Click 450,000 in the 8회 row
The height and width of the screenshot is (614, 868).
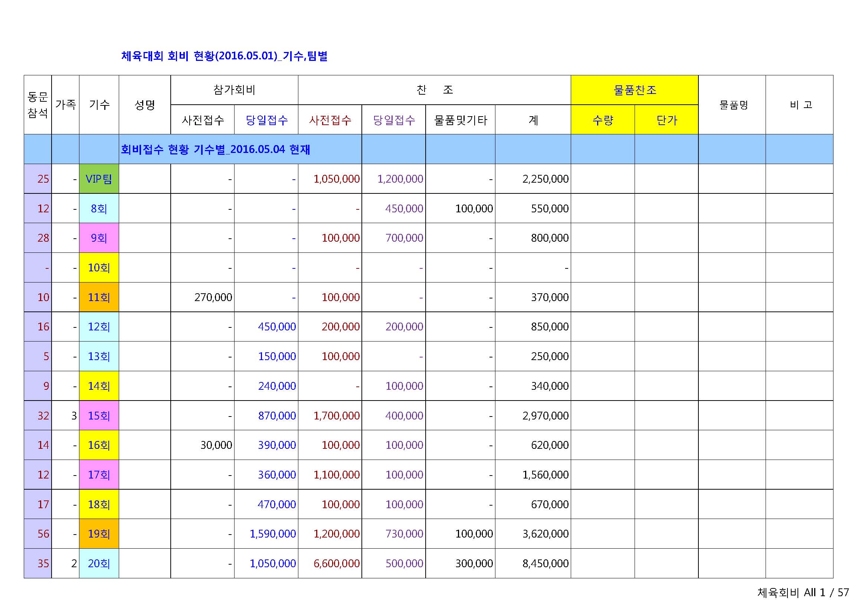[x=404, y=208]
